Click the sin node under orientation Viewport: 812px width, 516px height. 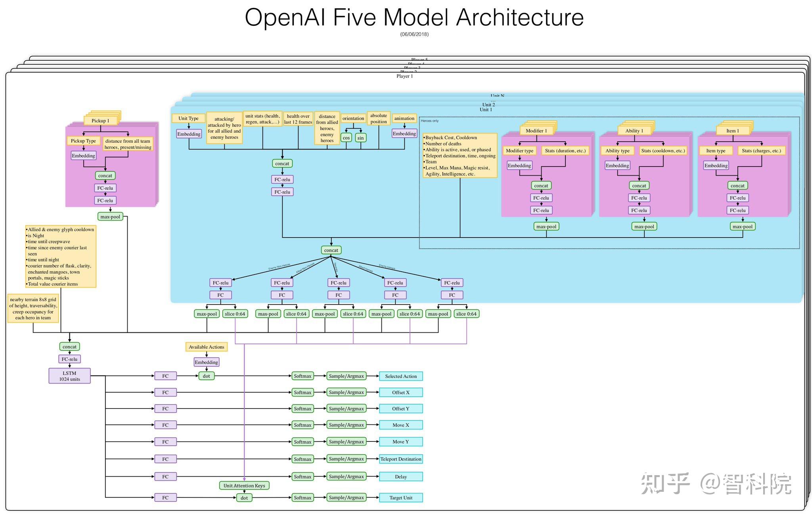point(360,137)
